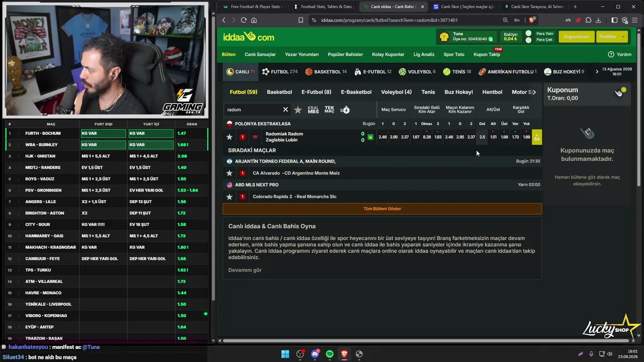
Task: Open browser downloads
Action: click(x=598, y=20)
